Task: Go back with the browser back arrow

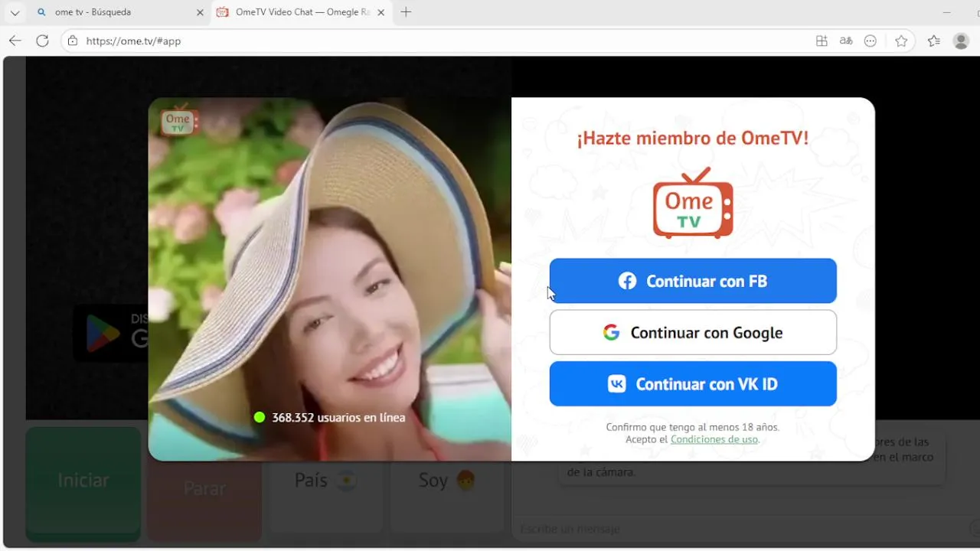Action: click(15, 41)
